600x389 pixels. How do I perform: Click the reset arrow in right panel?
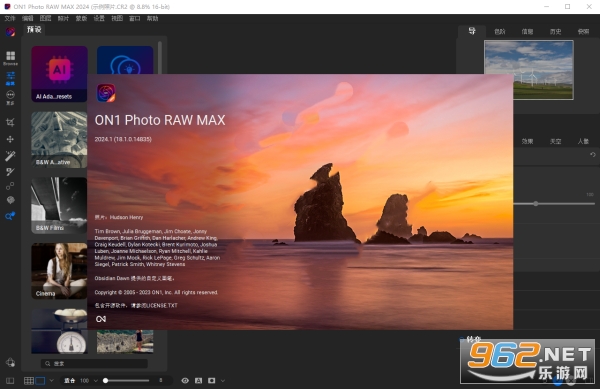click(x=593, y=155)
